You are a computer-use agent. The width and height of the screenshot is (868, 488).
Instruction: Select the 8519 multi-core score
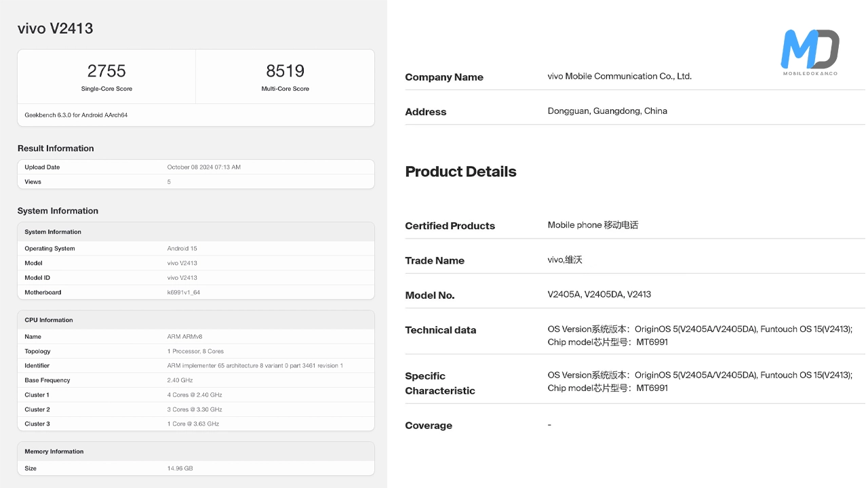285,71
